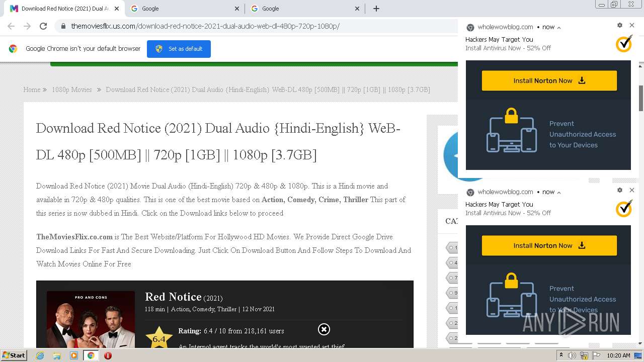Click Install Norton Now in bottom notification
Viewport: 644px width, 362px height.
549,245
